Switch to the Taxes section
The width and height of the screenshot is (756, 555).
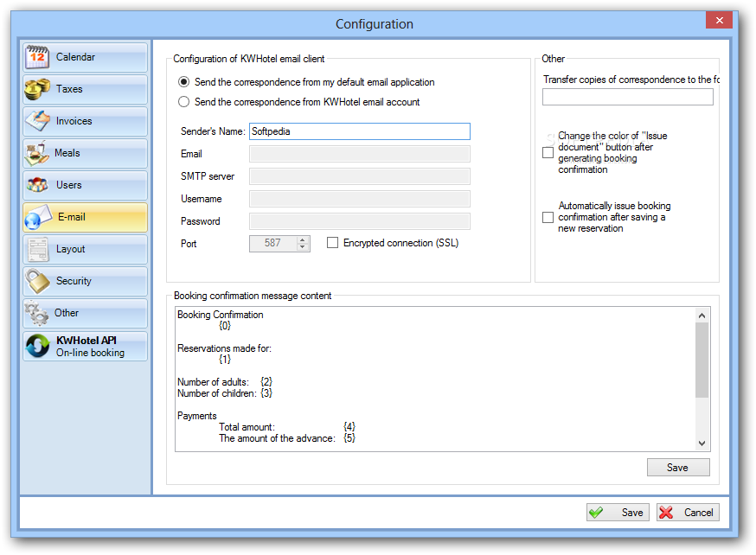(85, 89)
